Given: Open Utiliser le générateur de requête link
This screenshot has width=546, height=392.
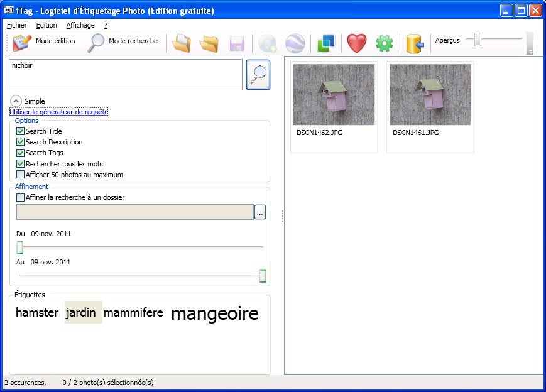Looking at the screenshot, I should pyautogui.click(x=59, y=112).
